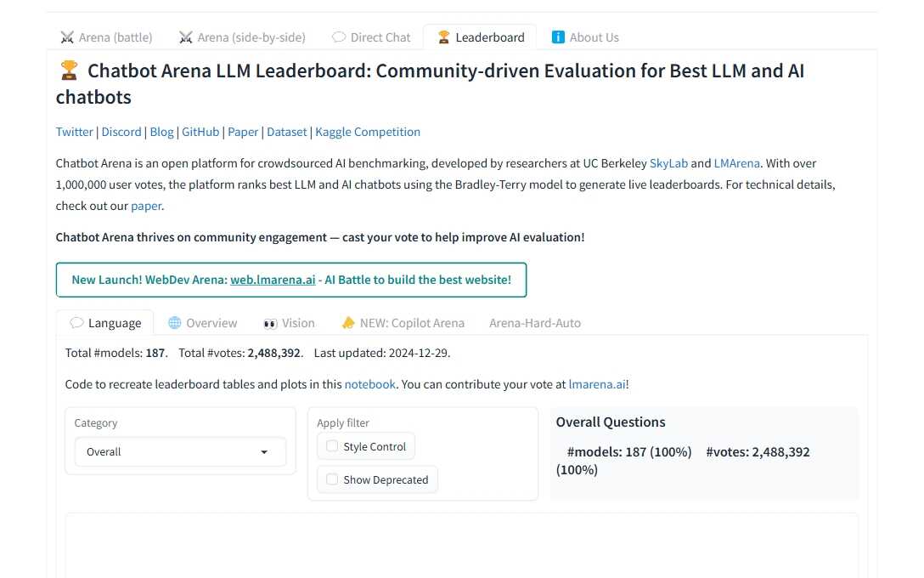Image resolution: width=924 pixels, height=578 pixels.
Task: Click the trophy icon in the page heading
Action: click(69, 71)
